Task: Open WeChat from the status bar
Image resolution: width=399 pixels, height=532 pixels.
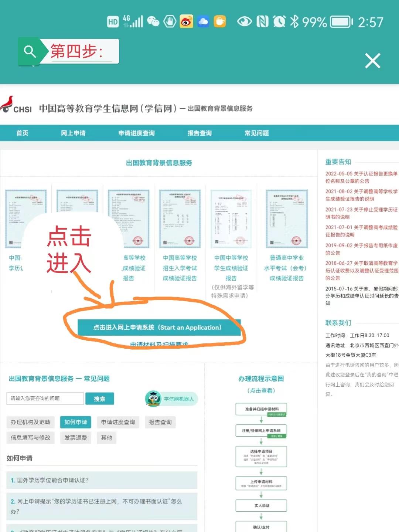Action: pos(154,22)
